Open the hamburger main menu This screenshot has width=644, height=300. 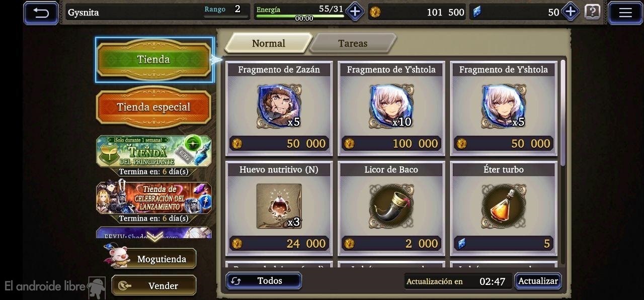(625, 13)
